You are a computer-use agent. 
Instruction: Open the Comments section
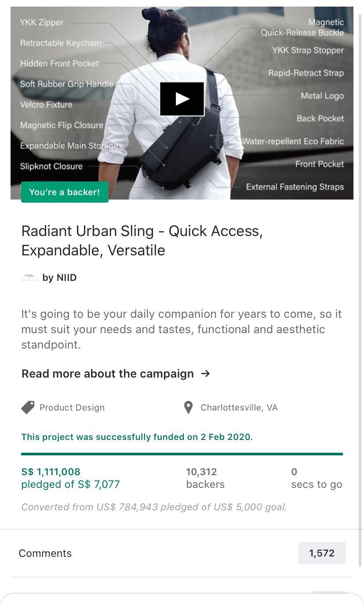pos(45,553)
